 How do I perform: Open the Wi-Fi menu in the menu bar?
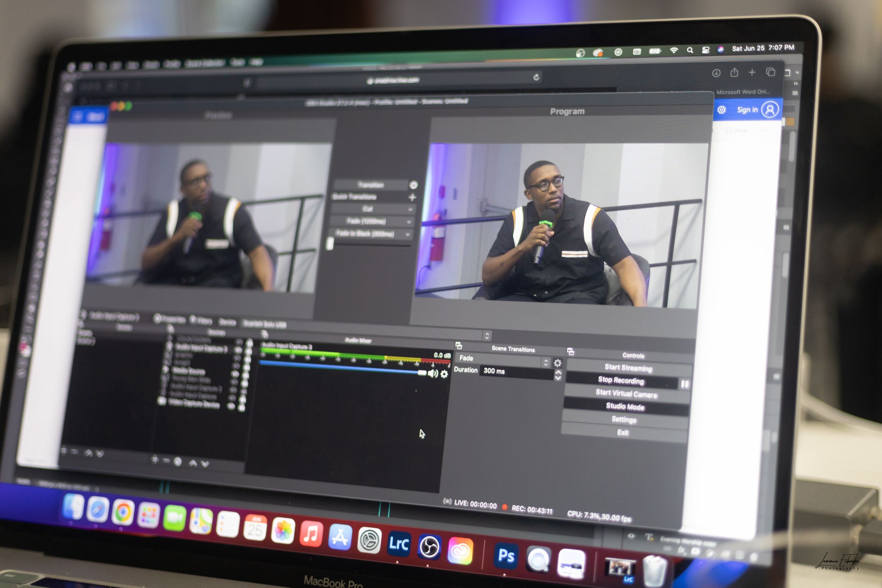(674, 51)
